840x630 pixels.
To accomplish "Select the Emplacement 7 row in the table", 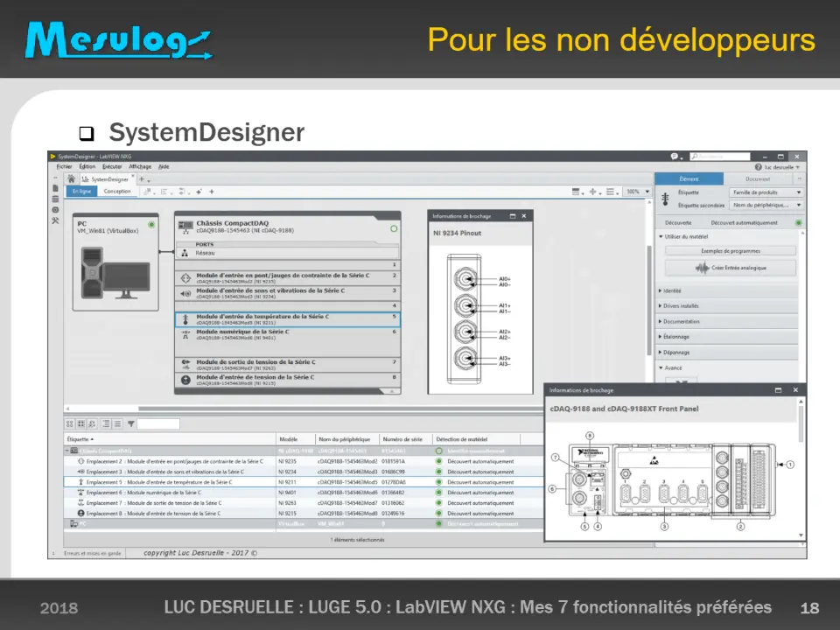I will point(304,503).
